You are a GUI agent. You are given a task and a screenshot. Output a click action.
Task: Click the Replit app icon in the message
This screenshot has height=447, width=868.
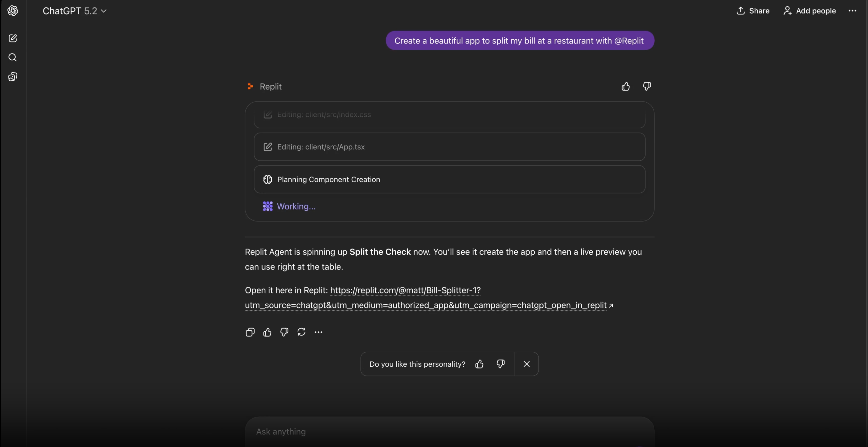pyautogui.click(x=250, y=86)
